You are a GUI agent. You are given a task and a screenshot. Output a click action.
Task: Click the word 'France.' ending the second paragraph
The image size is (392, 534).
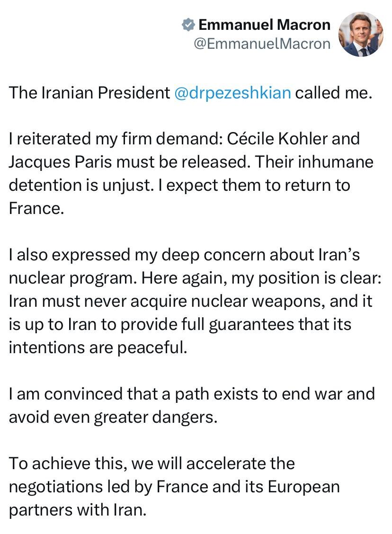pyautogui.click(x=36, y=208)
